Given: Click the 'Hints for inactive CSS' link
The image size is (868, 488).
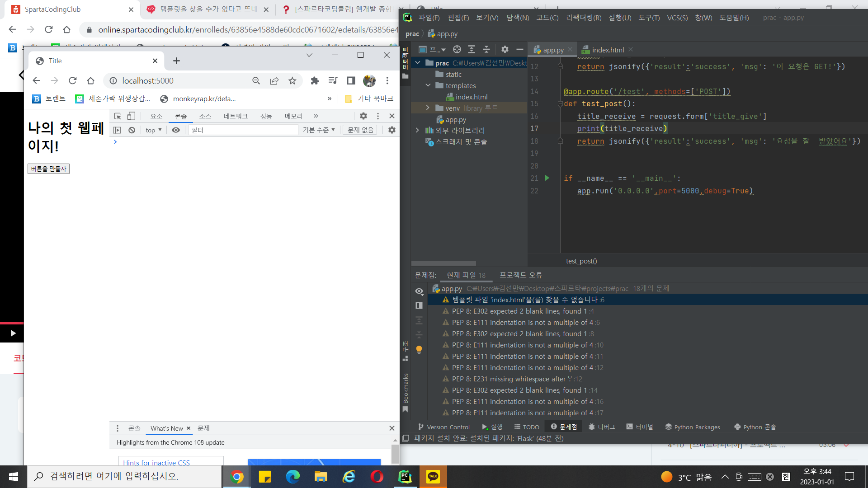Looking at the screenshot, I should (156, 463).
